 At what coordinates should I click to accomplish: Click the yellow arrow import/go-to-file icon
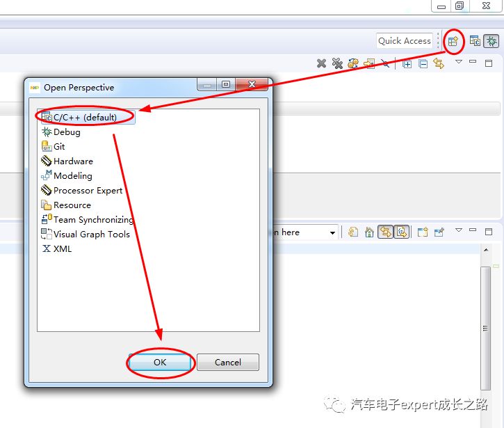coord(369,63)
